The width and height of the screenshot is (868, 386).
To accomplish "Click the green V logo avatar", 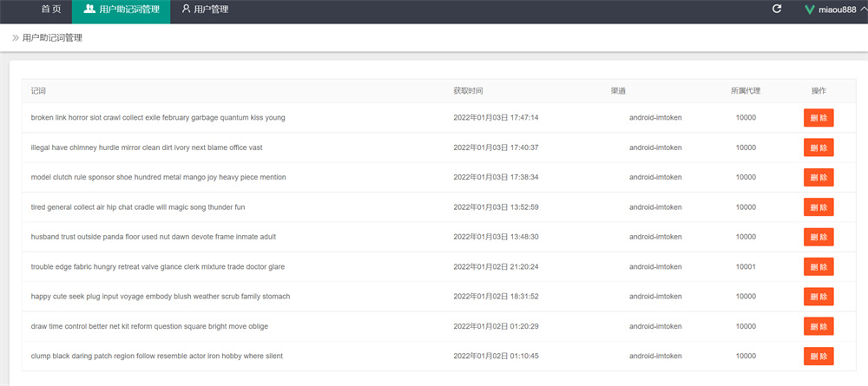I will pos(809,10).
